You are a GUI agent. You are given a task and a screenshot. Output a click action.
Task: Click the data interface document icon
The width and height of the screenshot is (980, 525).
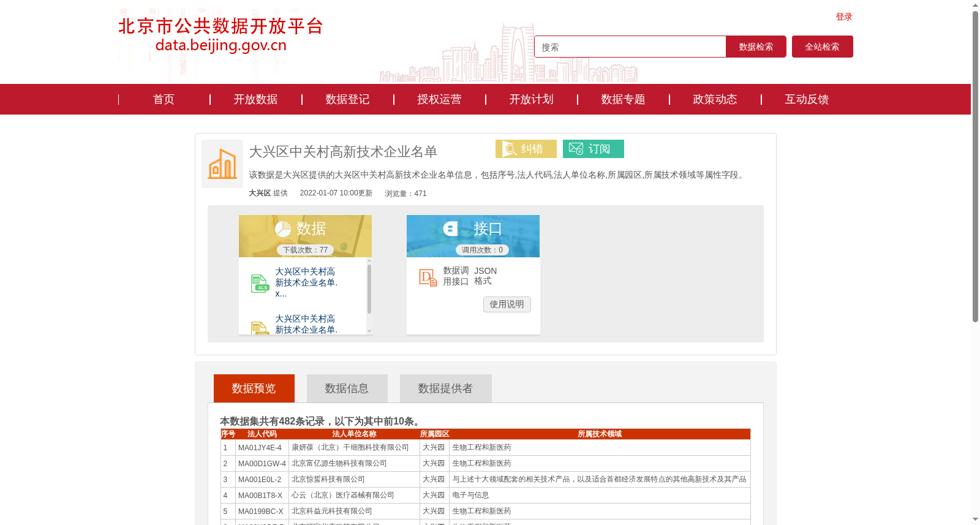(x=428, y=278)
